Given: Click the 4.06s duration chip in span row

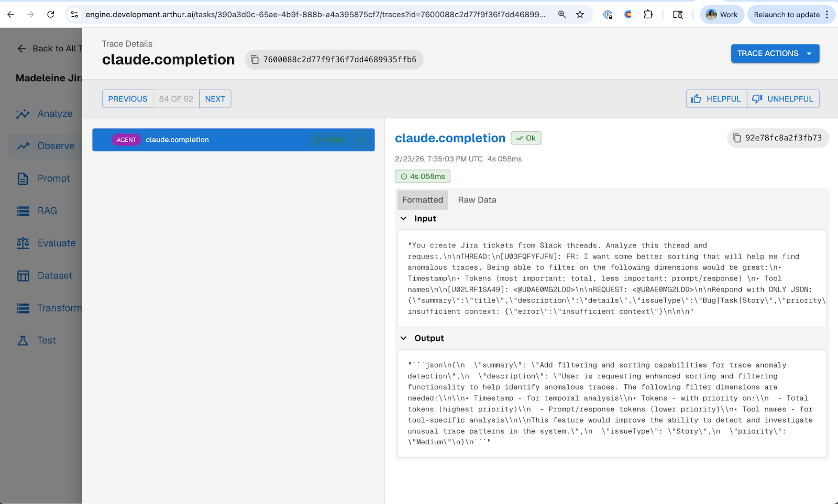Looking at the screenshot, I should (x=329, y=140).
